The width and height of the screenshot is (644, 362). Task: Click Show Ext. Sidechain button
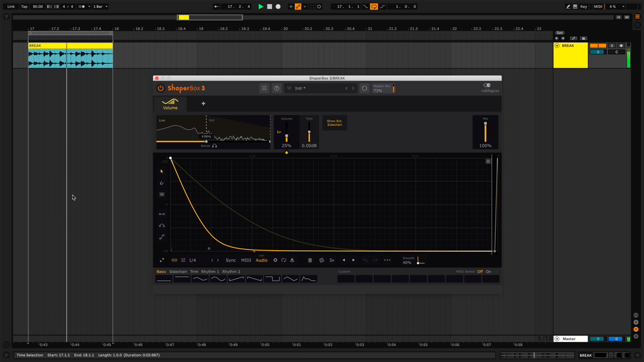(x=335, y=123)
